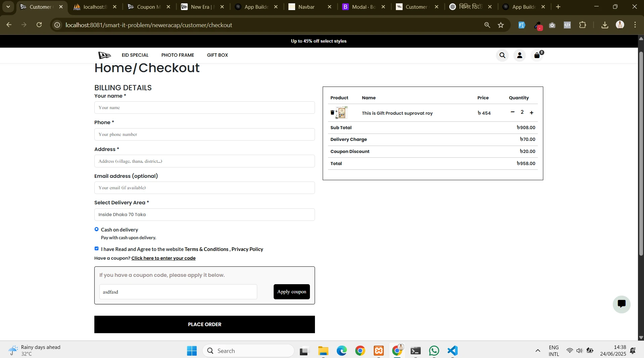
Task: Click the Your name input field
Action: coord(204,108)
